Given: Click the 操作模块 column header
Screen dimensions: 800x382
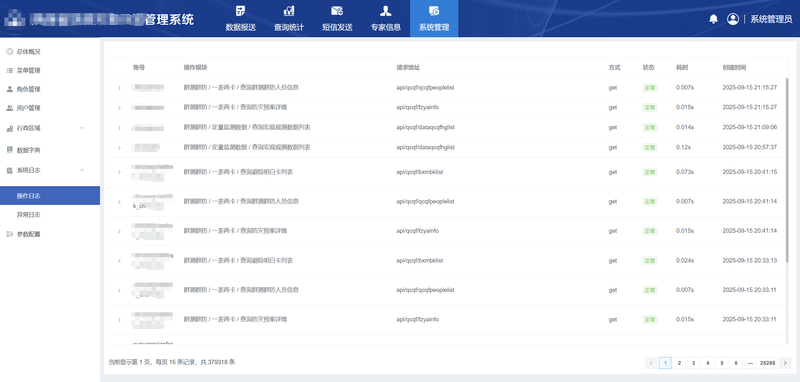Looking at the screenshot, I should point(195,67).
